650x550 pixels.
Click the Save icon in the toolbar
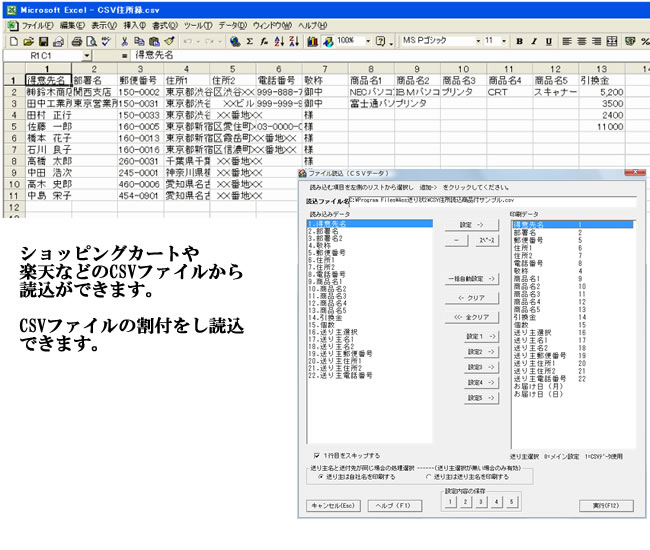coord(44,41)
